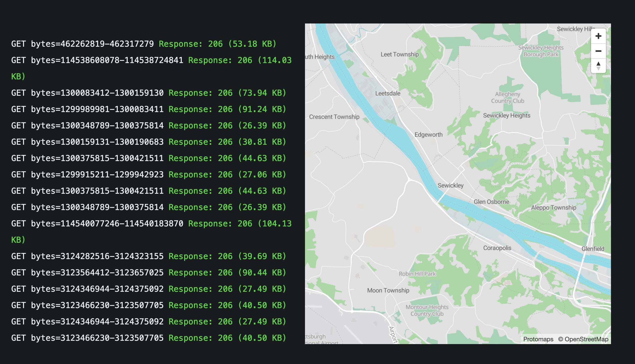Click the log entry showing 91.24 KB response
This screenshot has width=635, height=364.
click(149, 109)
